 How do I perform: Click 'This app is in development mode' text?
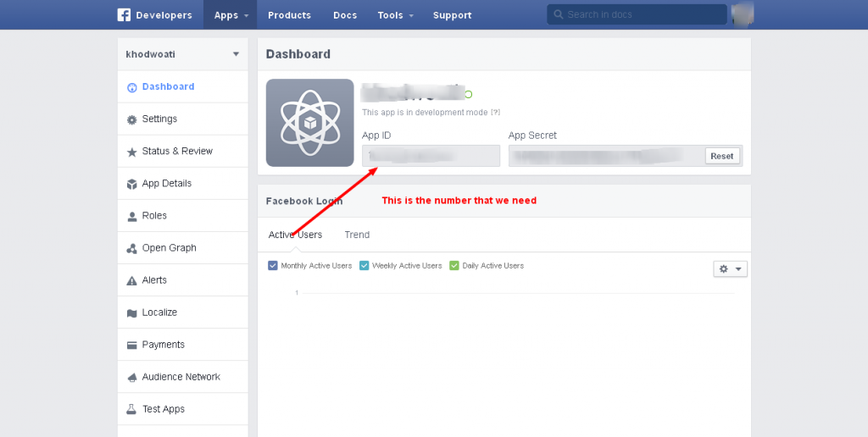426,113
